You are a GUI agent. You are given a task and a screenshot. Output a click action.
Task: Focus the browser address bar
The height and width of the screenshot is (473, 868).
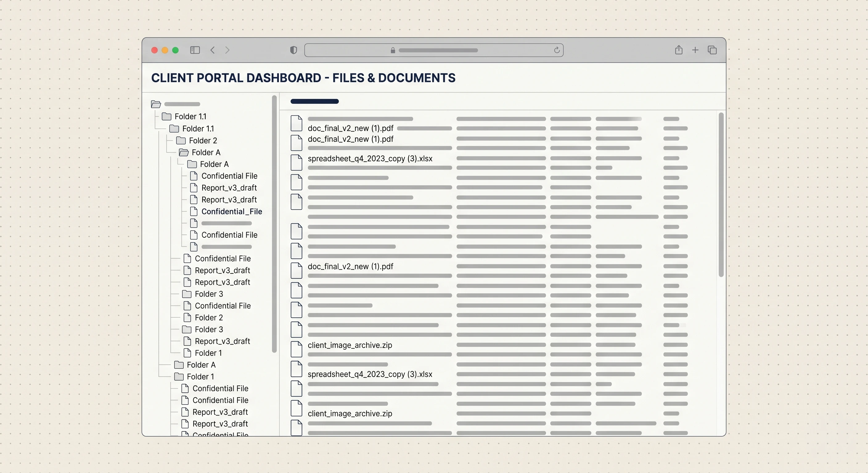(x=434, y=50)
